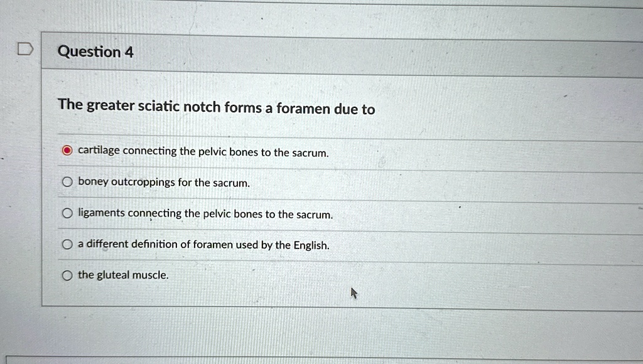Click the bookmark flag icon beside Question 4
Viewport: 643px width, 364px height.
click(x=24, y=47)
